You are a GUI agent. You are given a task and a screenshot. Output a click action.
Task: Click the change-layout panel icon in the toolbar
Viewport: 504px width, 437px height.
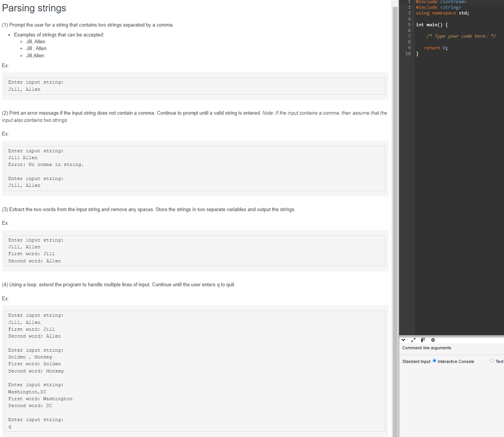(423, 340)
